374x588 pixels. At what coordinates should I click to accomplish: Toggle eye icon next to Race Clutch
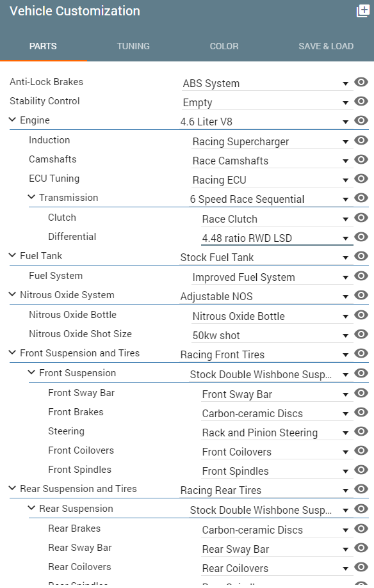point(361,218)
